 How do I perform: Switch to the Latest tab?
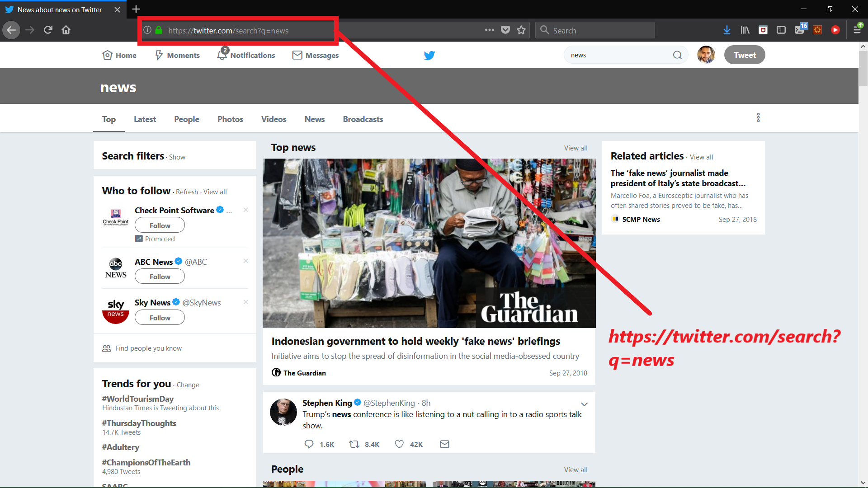tap(145, 119)
